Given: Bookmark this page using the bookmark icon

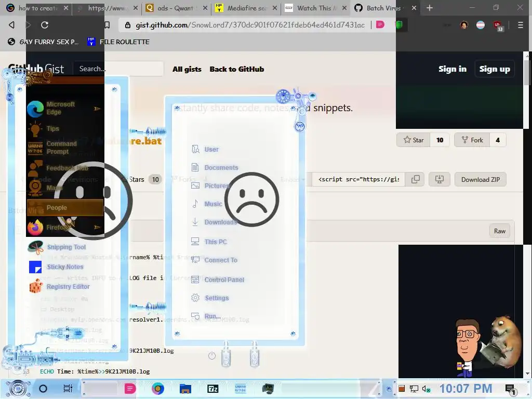Looking at the screenshot, I should pyautogui.click(x=107, y=25).
